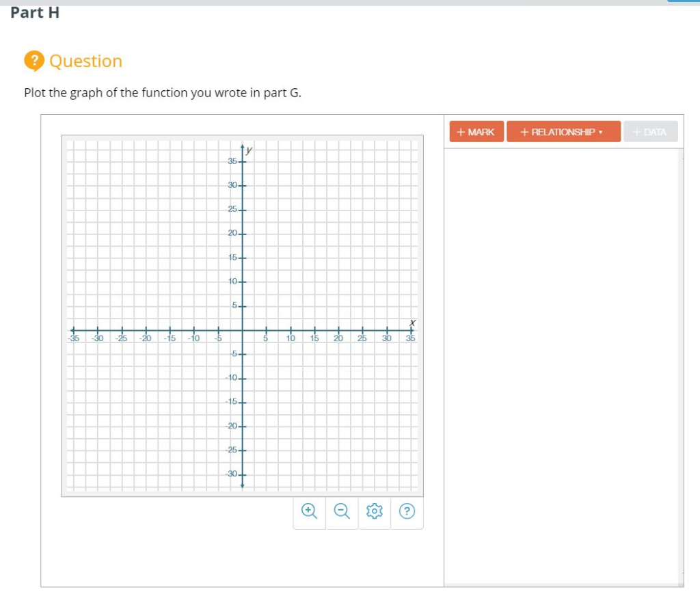Click the orange Question badge icon
The height and width of the screenshot is (596, 700).
pyautogui.click(x=30, y=61)
